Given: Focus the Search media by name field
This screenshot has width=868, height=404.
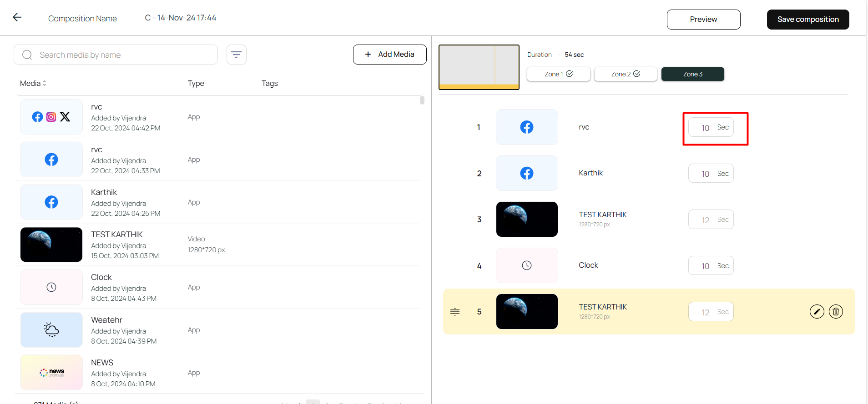Looking at the screenshot, I should (x=123, y=55).
